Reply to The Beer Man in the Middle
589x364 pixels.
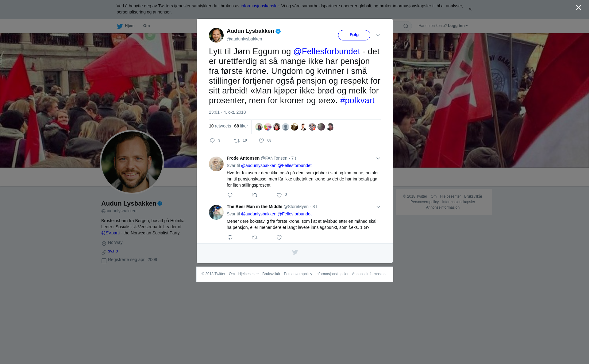click(230, 237)
